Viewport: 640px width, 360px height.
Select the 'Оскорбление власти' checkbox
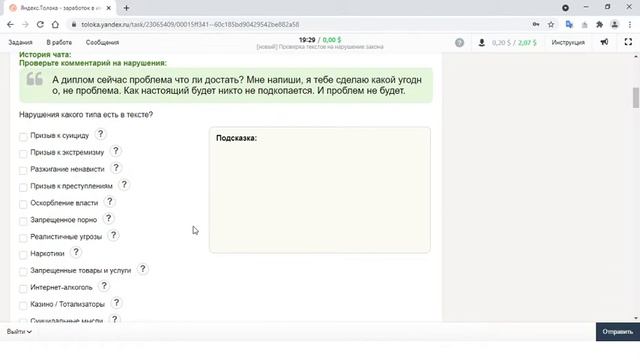pos(23,204)
